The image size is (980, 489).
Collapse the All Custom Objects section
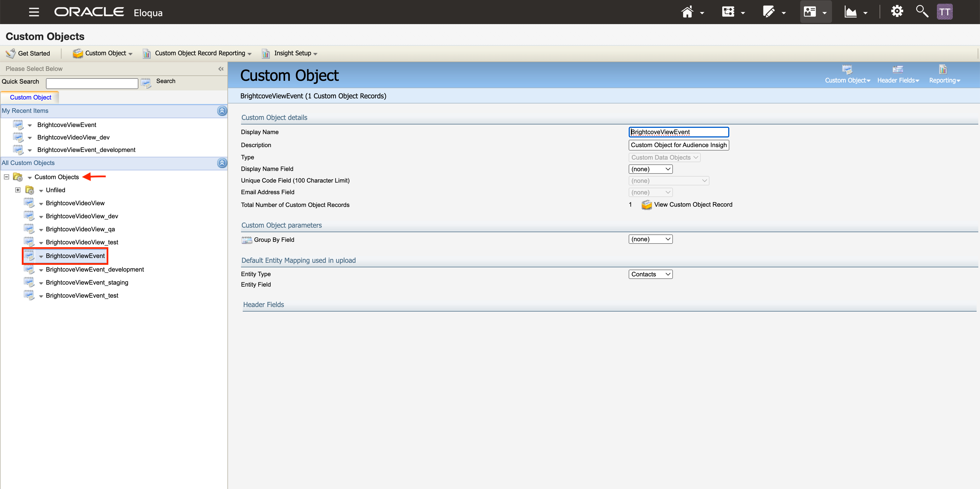(222, 163)
